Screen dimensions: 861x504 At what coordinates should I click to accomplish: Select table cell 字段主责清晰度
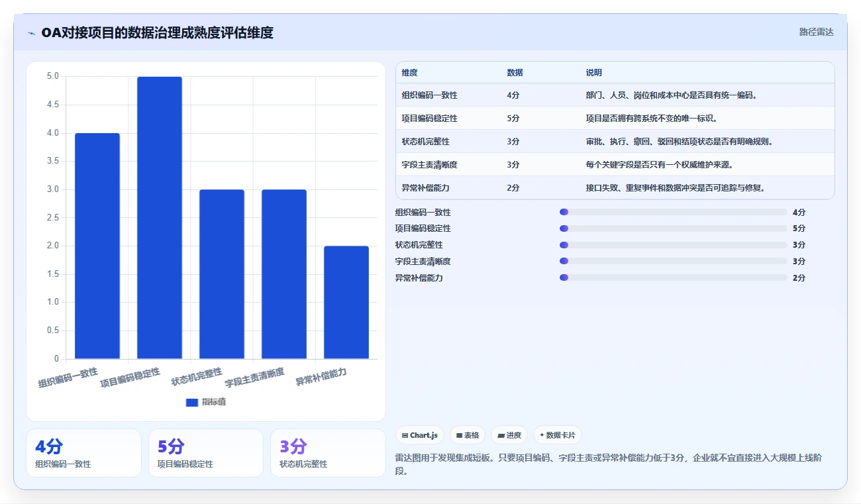click(x=429, y=165)
